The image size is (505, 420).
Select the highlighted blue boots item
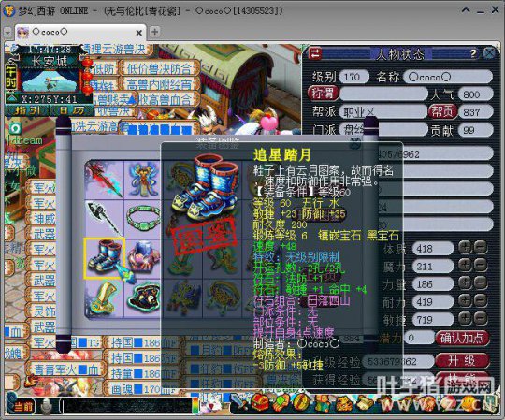coord(105,258)
